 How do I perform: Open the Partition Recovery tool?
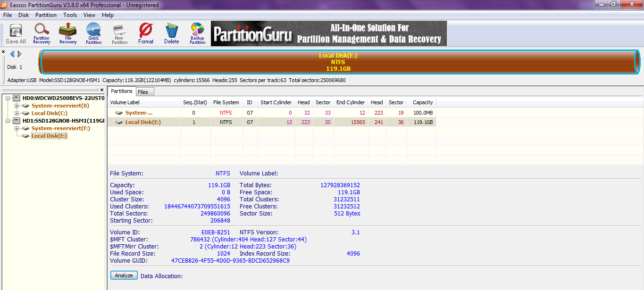(x=42, y=34)
